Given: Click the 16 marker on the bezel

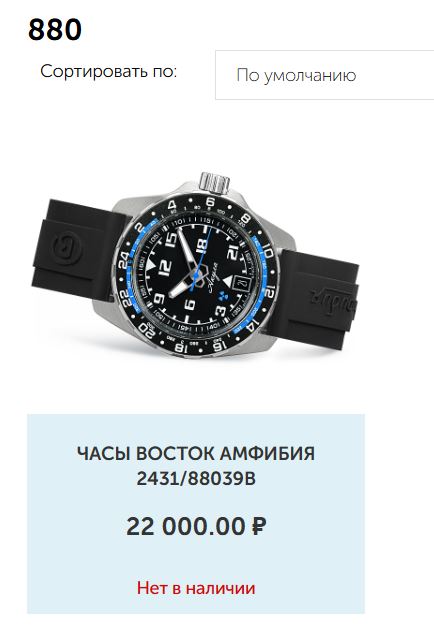Looking at the screenshot, I should [220, 344].
